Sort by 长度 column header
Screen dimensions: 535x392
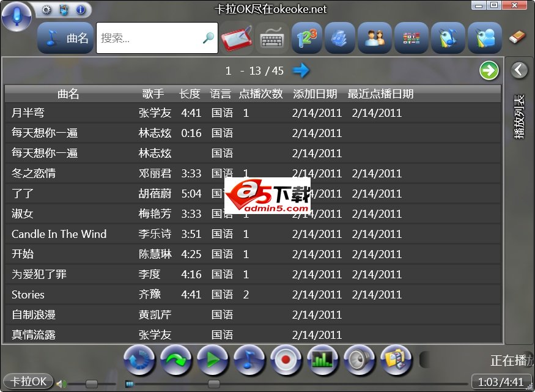pos(190,94)
